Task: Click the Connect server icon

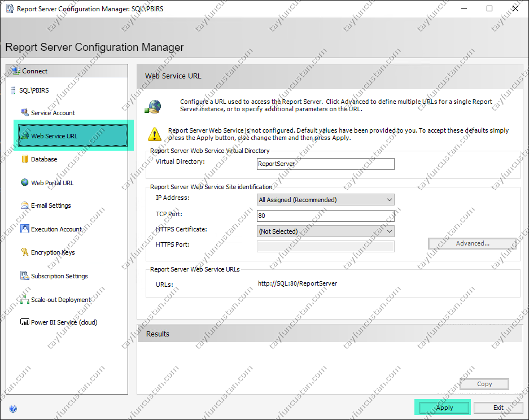Action: tap(15, 71)
